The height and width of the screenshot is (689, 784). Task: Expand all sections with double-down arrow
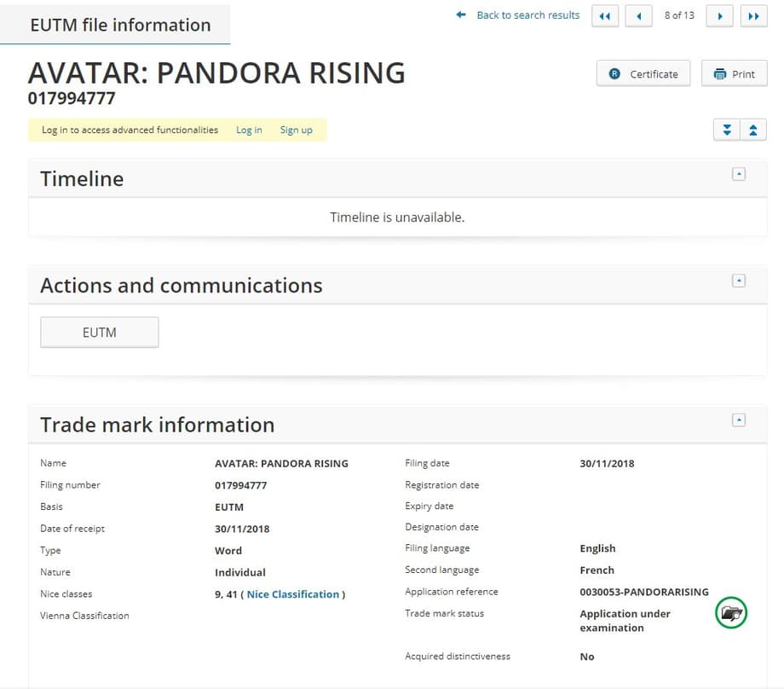coord(727,130)
